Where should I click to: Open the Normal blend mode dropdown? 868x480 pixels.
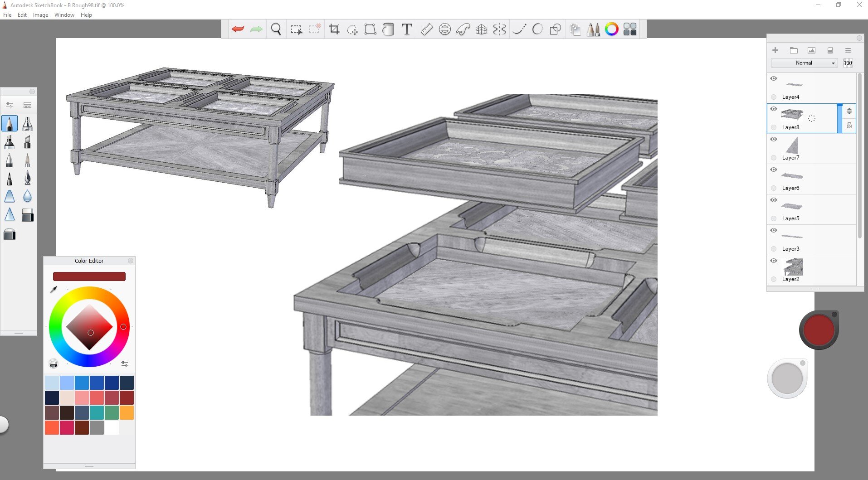pos(805,63)
